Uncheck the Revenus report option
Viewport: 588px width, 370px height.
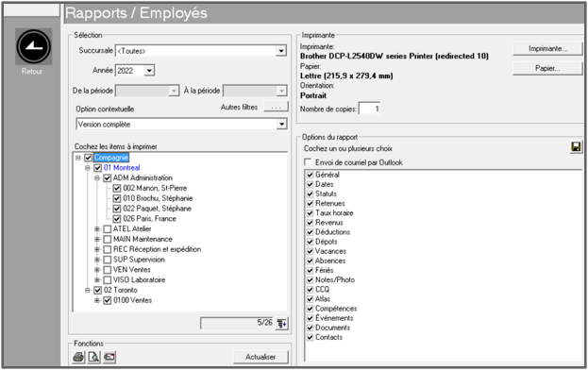[311, 223]
